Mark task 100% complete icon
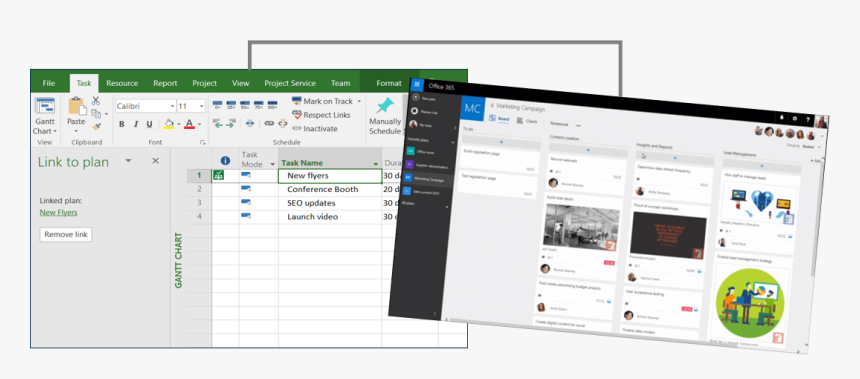 pyautogui.click(x=272, y=105)
